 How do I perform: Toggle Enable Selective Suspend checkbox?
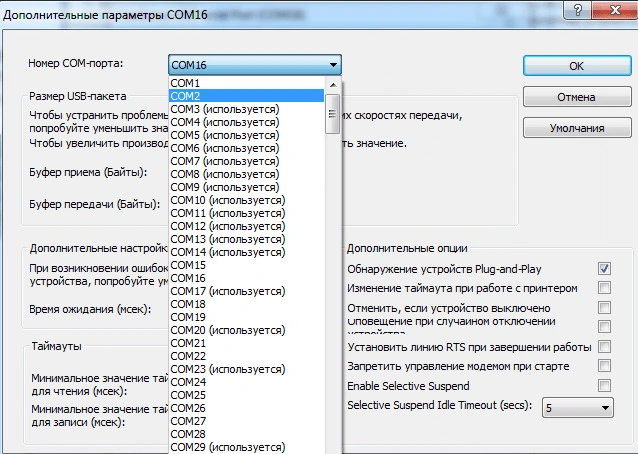604,385
